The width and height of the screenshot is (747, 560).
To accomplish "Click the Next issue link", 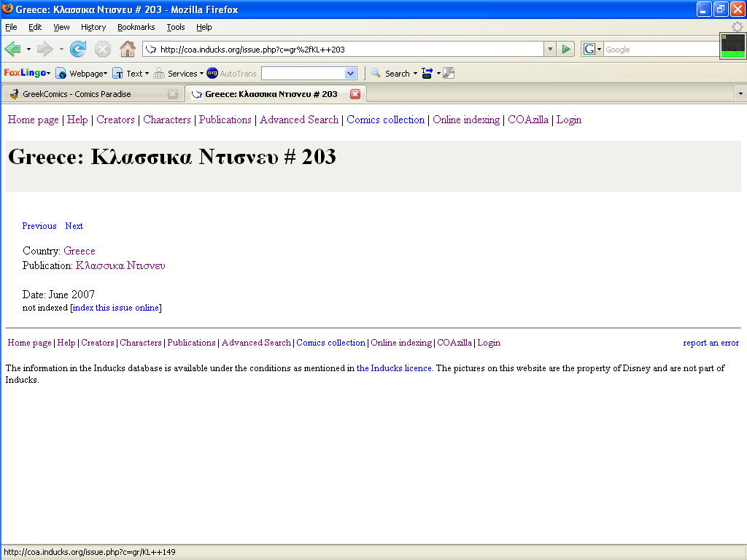I will (74, 226).
